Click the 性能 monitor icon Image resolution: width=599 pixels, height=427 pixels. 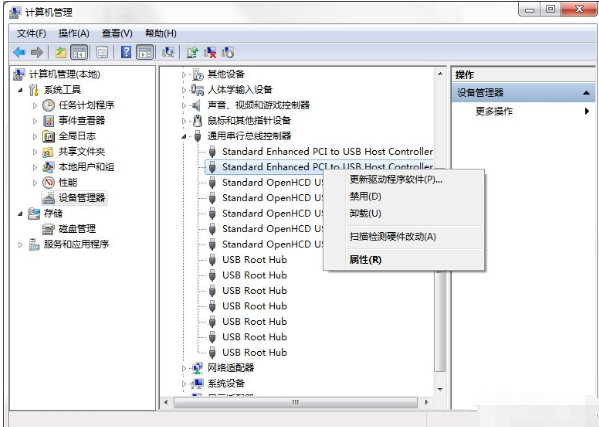pos(49,183)
